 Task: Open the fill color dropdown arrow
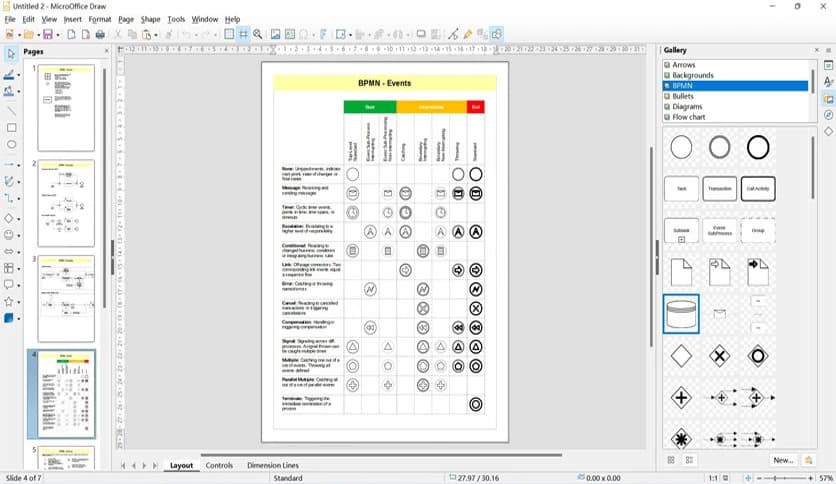19,92
